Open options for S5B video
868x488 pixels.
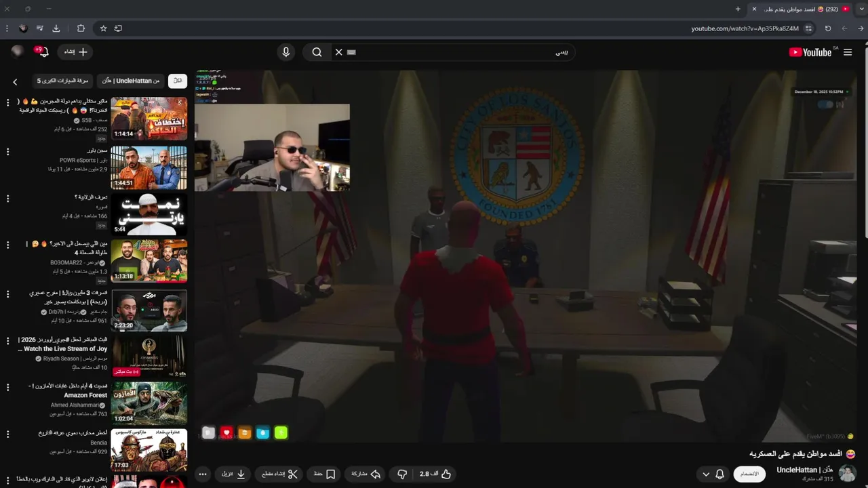point(7,102)
